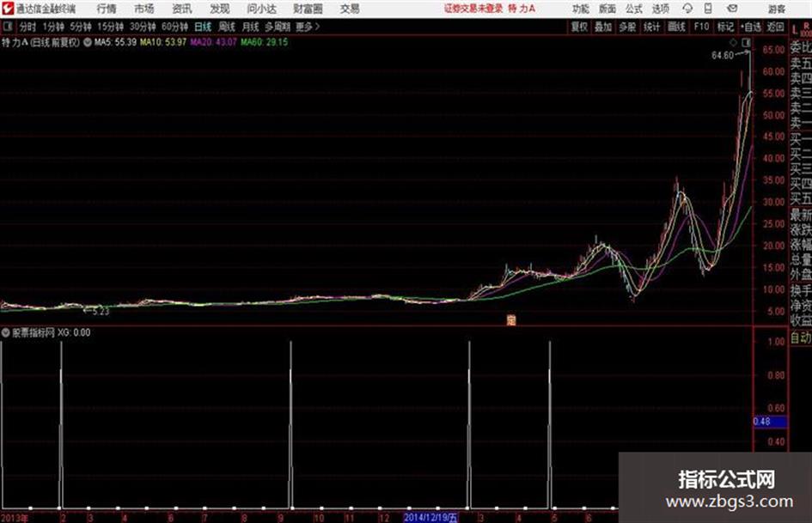Click the 自动 label in right panel
Screen dimensions: 812x523
click(801, 338)
